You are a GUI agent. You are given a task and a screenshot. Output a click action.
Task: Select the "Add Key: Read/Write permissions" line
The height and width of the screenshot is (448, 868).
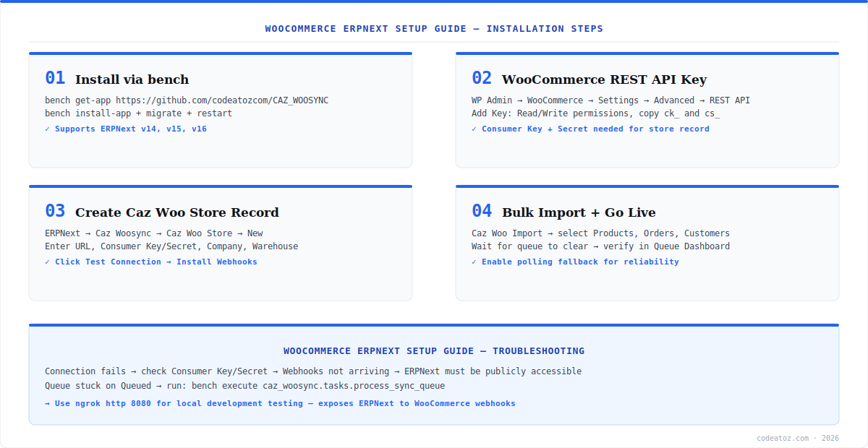[x=595, y=113]
